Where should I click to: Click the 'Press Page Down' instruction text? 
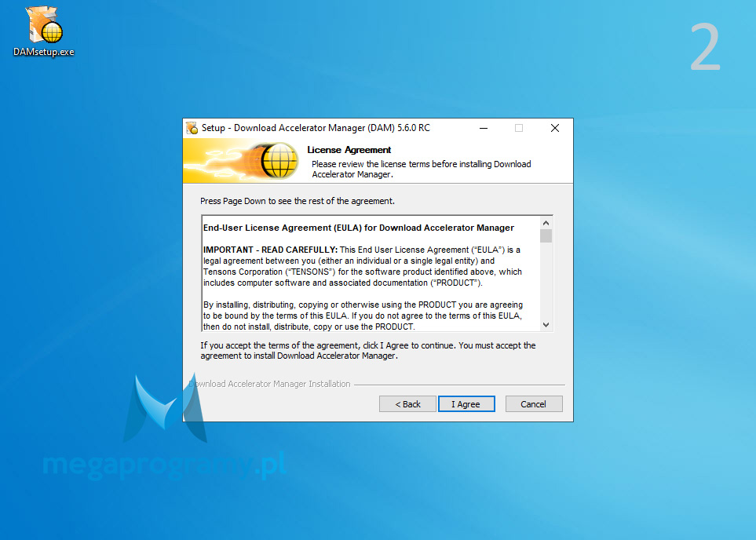click(298, 201)
